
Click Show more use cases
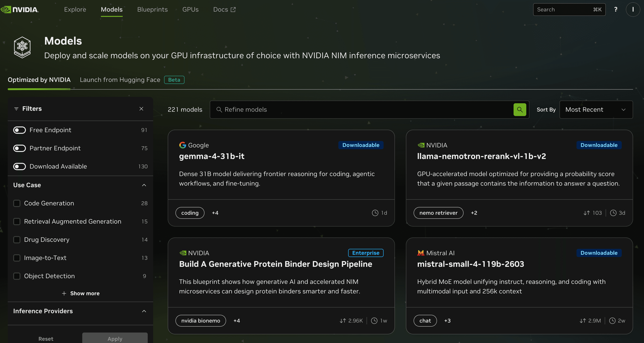[x=80, y=293]
